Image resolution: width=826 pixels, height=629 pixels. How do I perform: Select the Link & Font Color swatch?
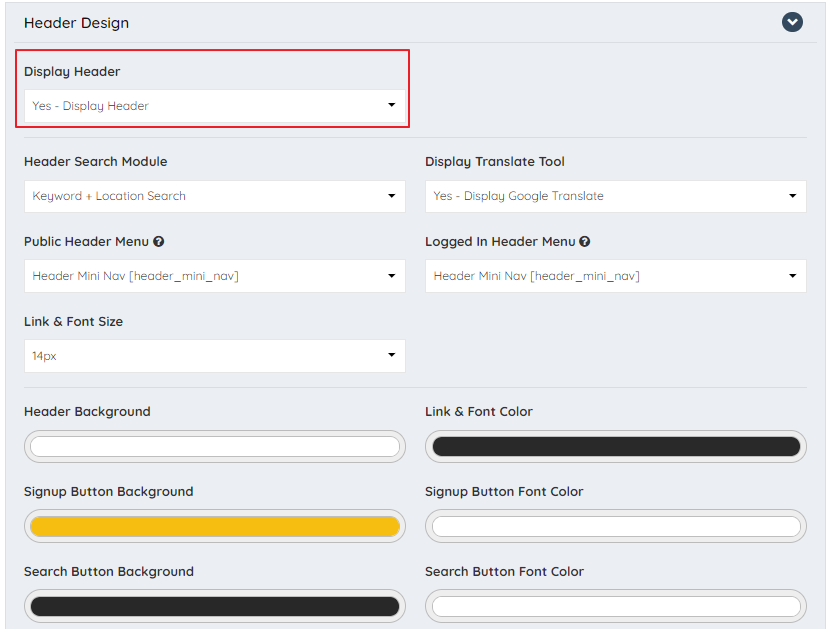coord(615,446)
